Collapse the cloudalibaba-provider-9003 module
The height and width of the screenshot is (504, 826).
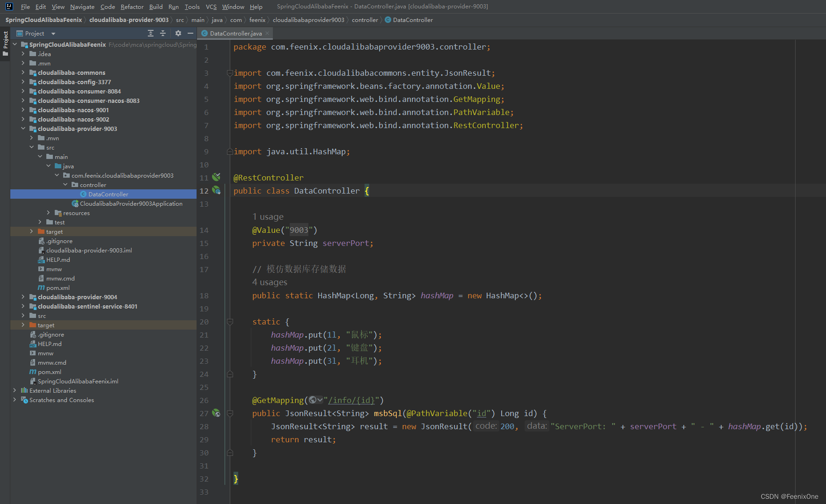point(23,129)
